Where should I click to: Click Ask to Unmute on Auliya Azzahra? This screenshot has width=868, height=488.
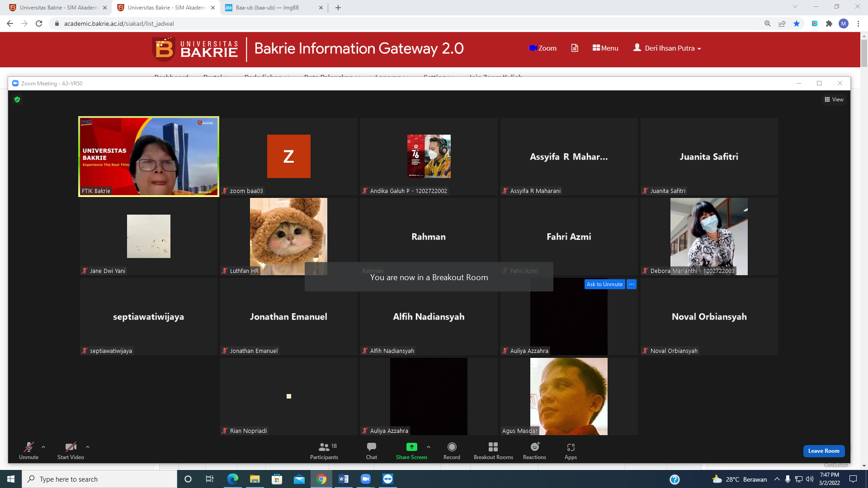coord(604,284)
